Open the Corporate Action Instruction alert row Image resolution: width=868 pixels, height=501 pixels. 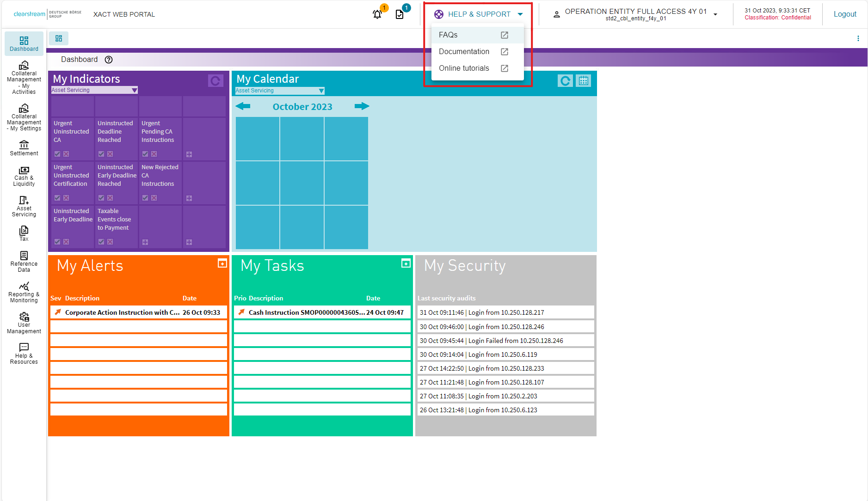pos(139,312)
